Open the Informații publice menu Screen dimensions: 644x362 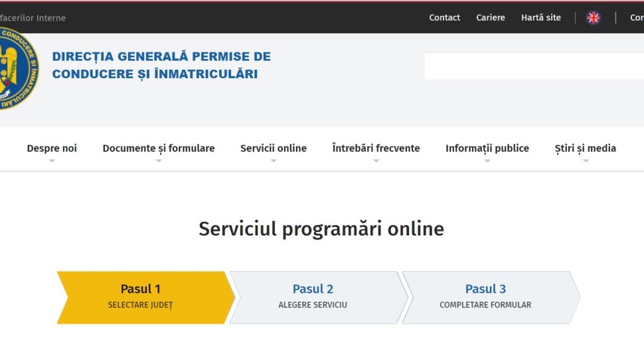[487, 148]
